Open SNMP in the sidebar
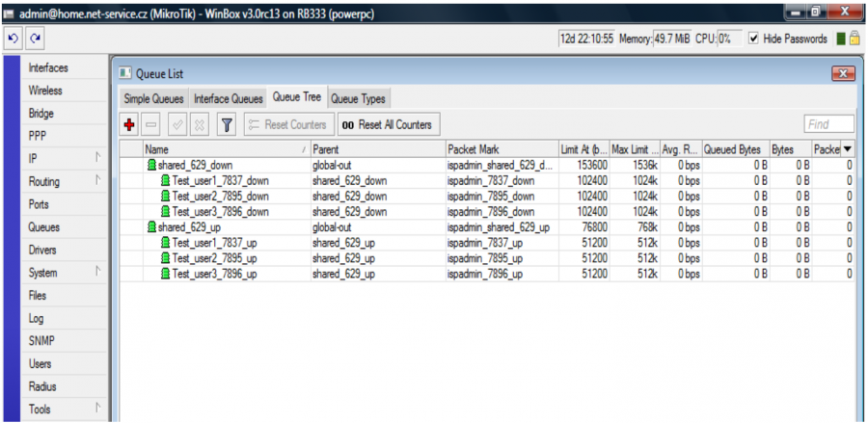The height and width of the screenshot is (423, 868). click(40, 341)
